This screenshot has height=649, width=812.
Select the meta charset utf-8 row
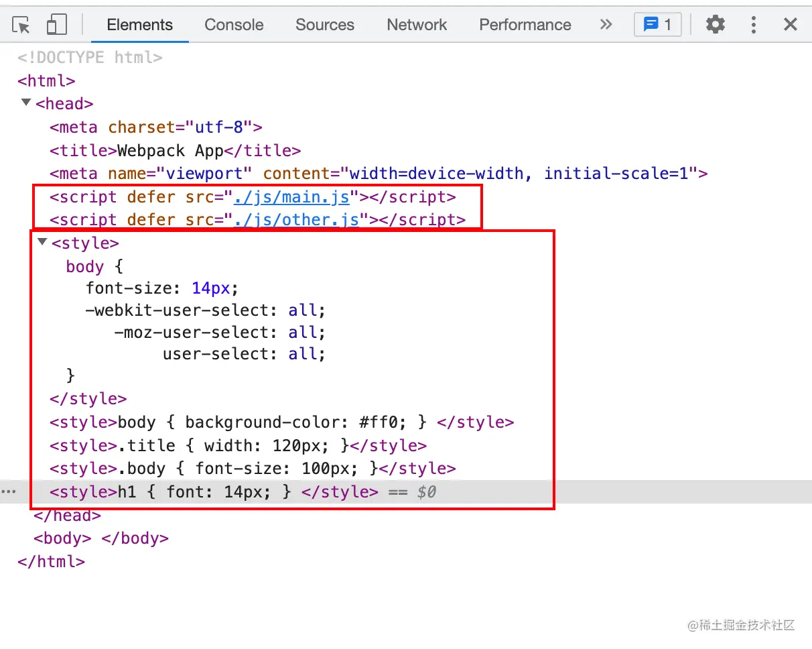point(155,127)
